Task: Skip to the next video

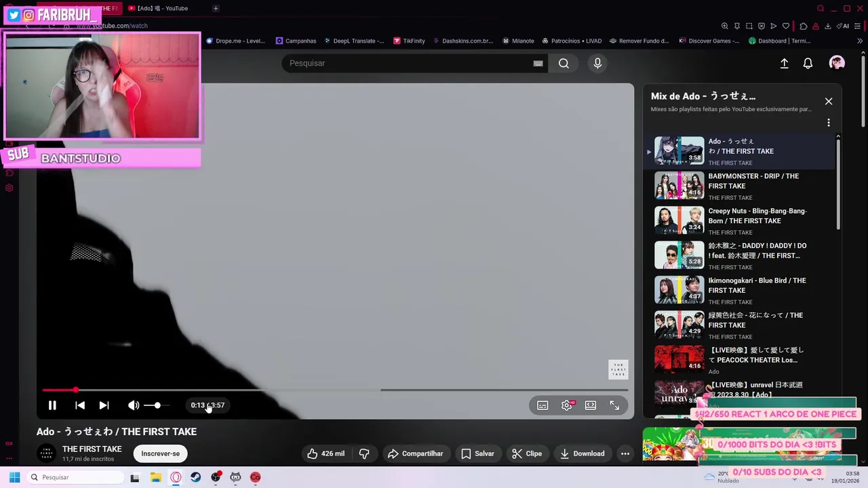Action: pyautogui.click(x=104, y=405)
